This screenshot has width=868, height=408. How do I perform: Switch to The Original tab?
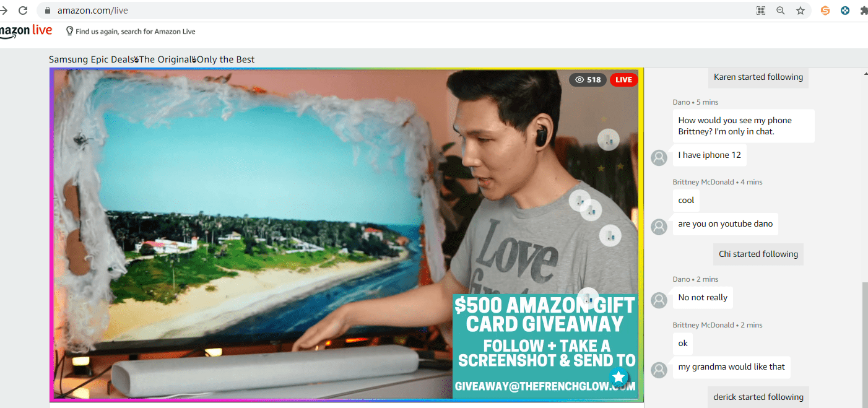[165, 59]
